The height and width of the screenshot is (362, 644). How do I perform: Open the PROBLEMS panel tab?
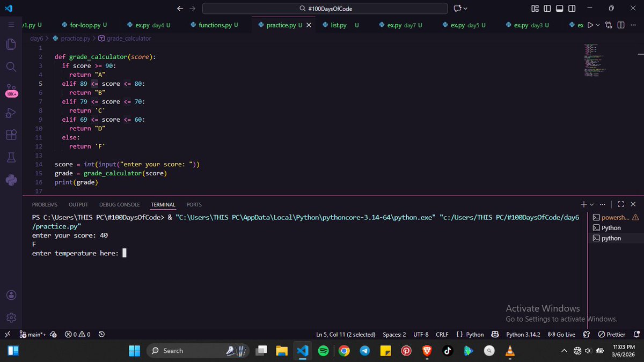(x=45, y=204)
